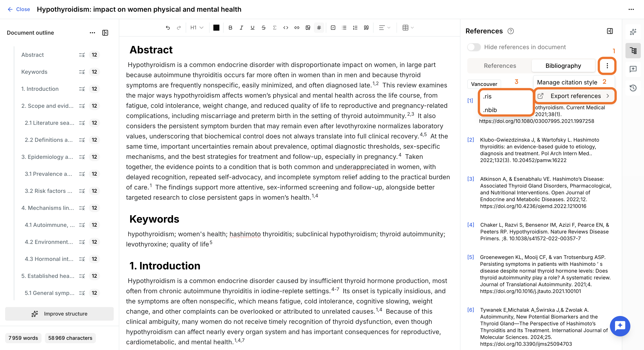644x350 pixels.
Task: Insert a checklist from the toolbar
Action: (x=333, y=28)
